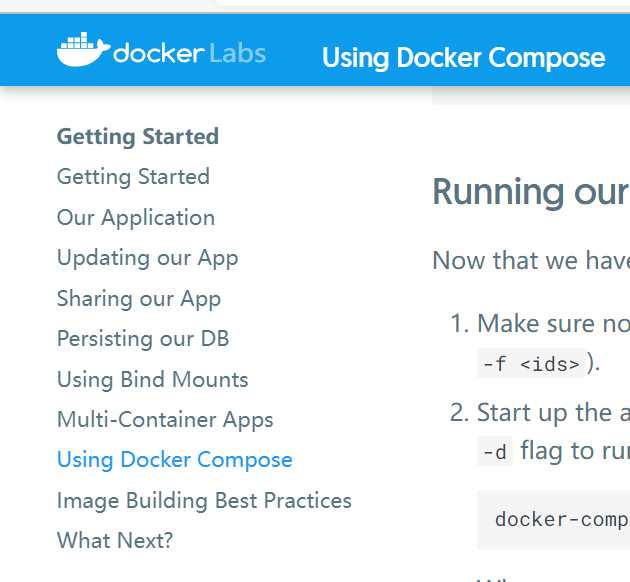
Task: Select the highlighted Using Docker Compose link
Action: (x=174, y=460)
